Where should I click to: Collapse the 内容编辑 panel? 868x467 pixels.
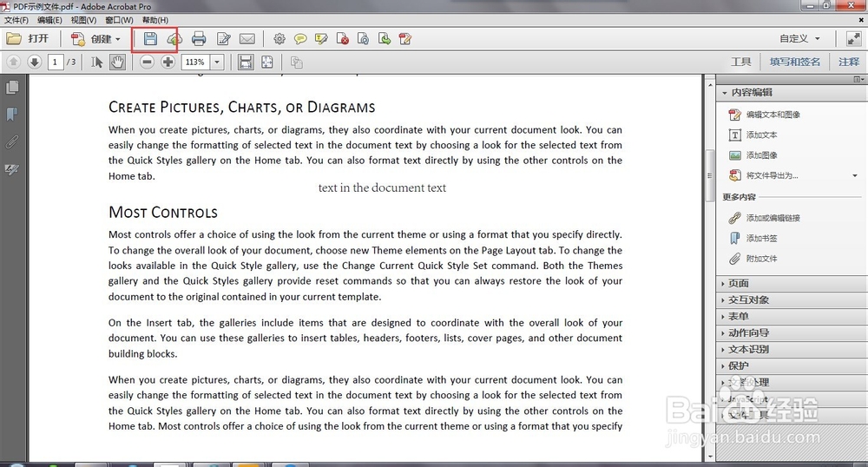792,92
